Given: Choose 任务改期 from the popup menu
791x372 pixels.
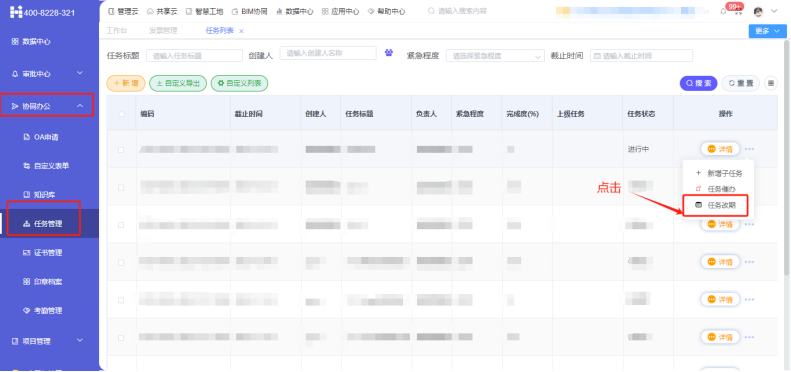Looking at the screenshot, I should point(715,206).
